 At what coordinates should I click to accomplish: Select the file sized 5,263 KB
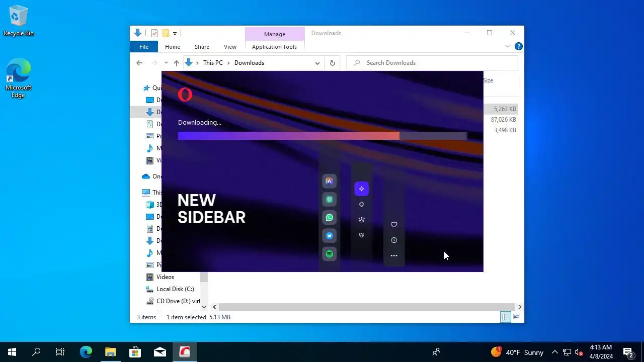click(504, 109)
